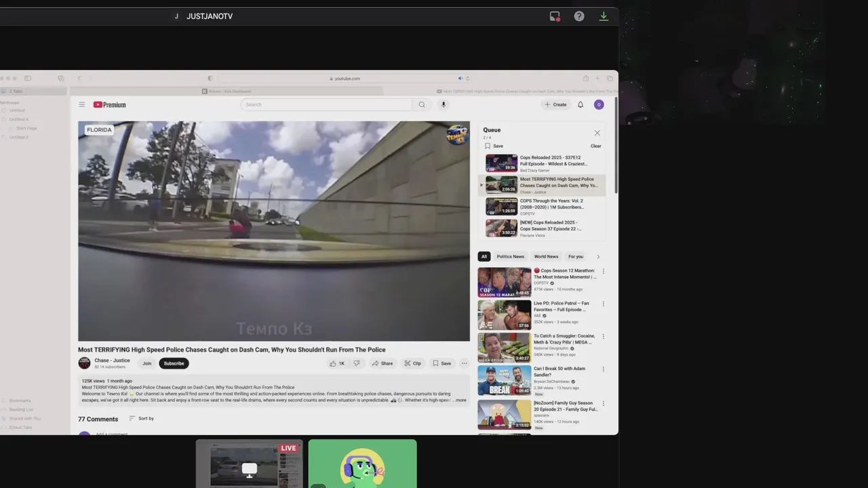
Task: Go back in Safari
Action: [x=79, y=79]
